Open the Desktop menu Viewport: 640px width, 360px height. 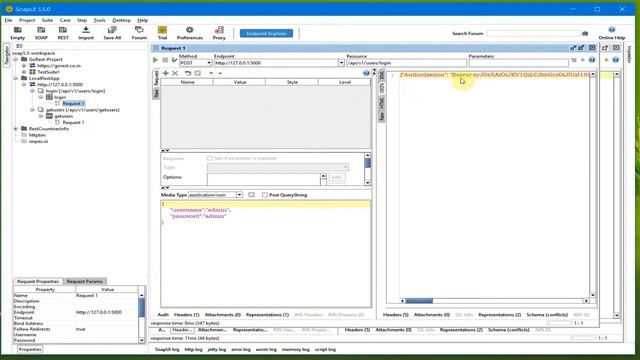coord(121,20)
